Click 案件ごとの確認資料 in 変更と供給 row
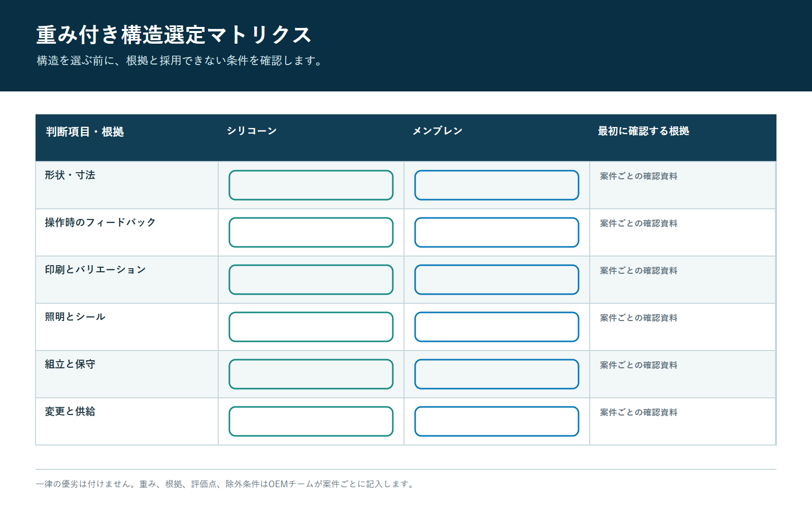 pyautogui.click(x=638, y=412)
